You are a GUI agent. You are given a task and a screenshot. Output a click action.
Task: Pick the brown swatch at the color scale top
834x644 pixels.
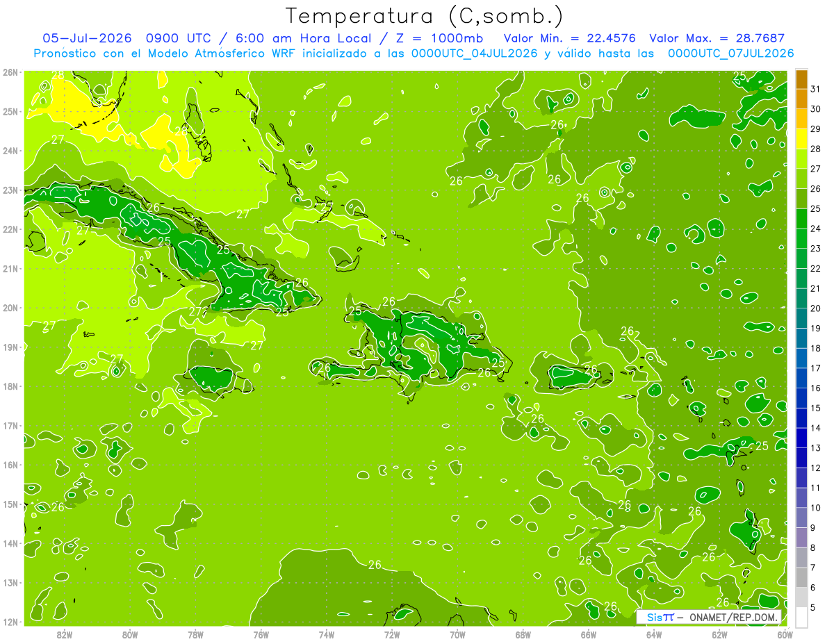(x=801, y=79)
